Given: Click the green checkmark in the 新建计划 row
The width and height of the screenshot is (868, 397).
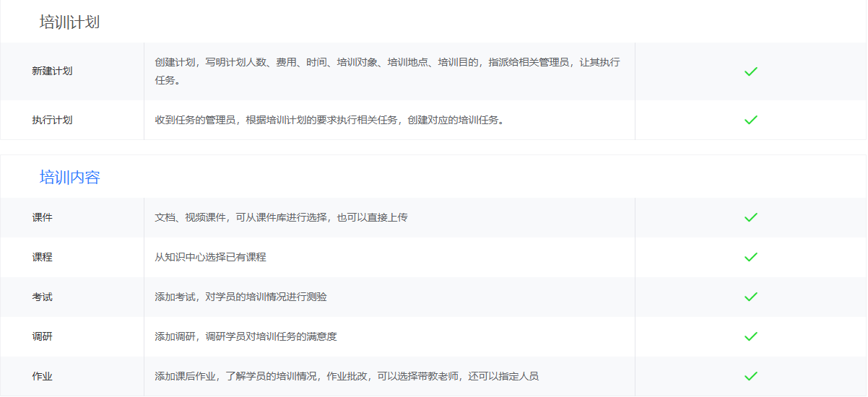Looking at the screenshot, I should click(750, 71).
